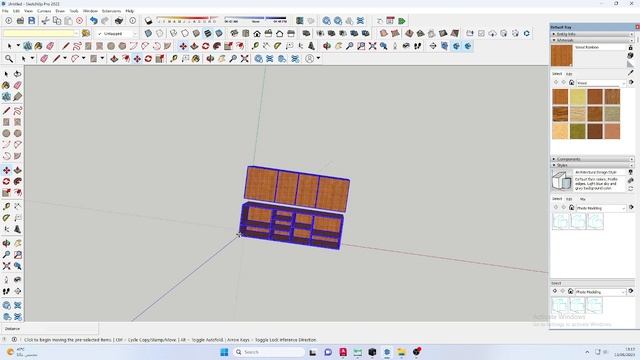Click the green Play animation icon
The image size is (640, 360).
[402, 20]
